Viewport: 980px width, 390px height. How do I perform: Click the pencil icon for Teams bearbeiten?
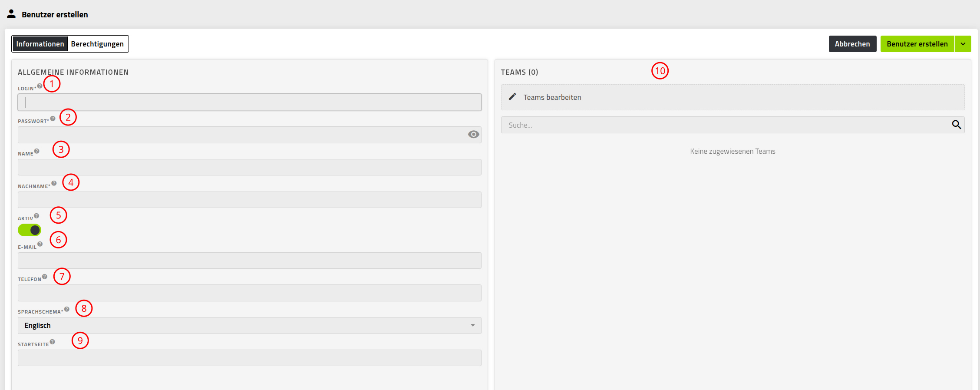coord(512,96)
